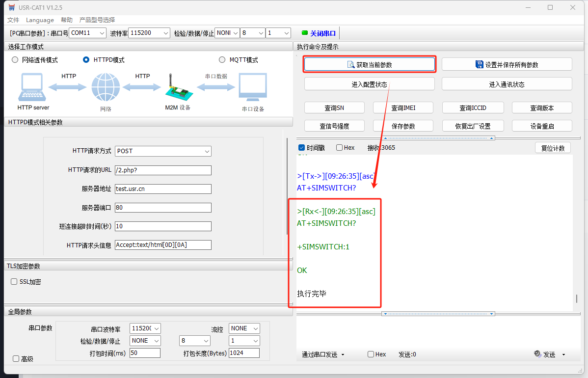Enable SSL加密 checkbox

14,282
